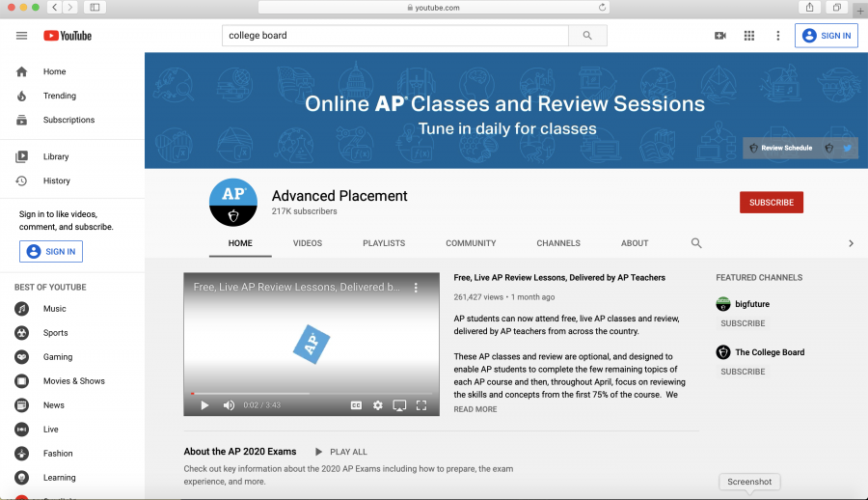Open the Sports category icon
The height and width of the screenshot is (500, 868).
[x=21, y=333]
